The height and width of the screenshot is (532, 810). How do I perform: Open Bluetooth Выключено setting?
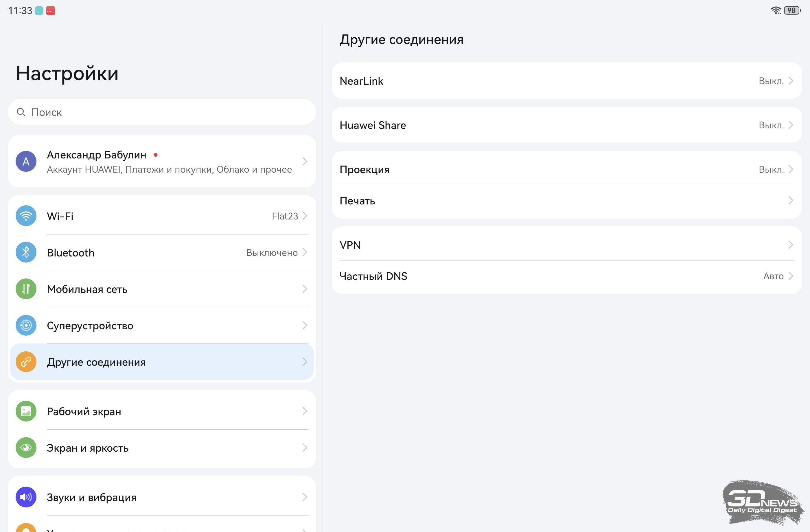pos(272,252)
